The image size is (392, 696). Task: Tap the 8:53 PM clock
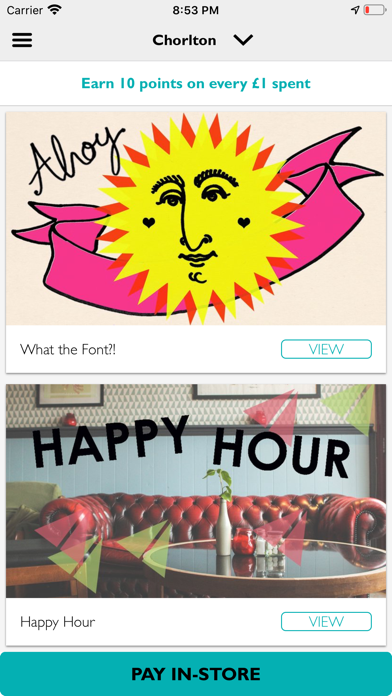click(196, 10)
